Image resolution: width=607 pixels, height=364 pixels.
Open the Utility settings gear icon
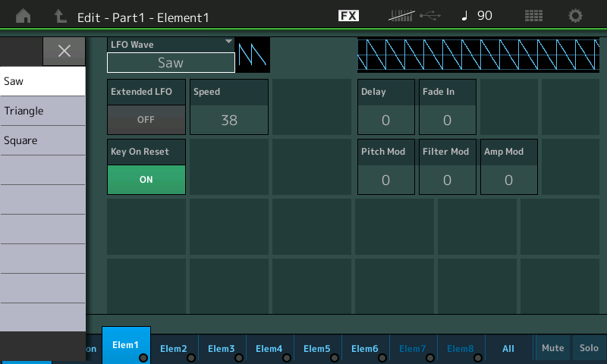576,16
